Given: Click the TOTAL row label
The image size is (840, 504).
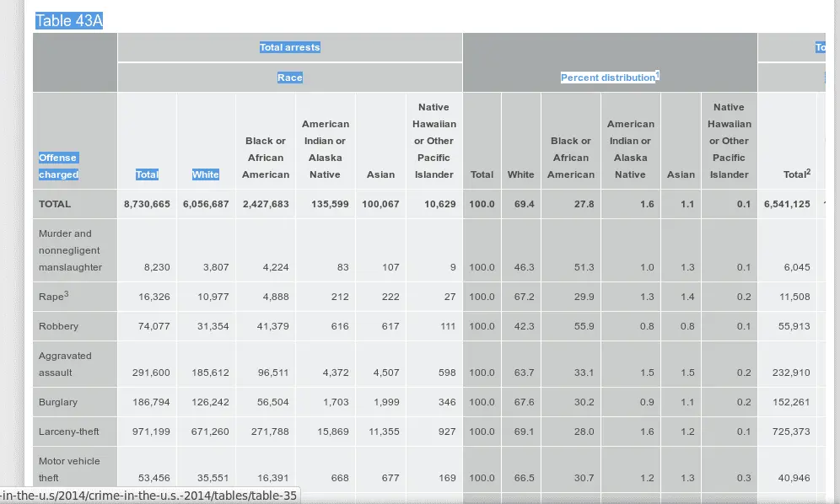Looking at the screenshot, I should [x=55, y=204].
